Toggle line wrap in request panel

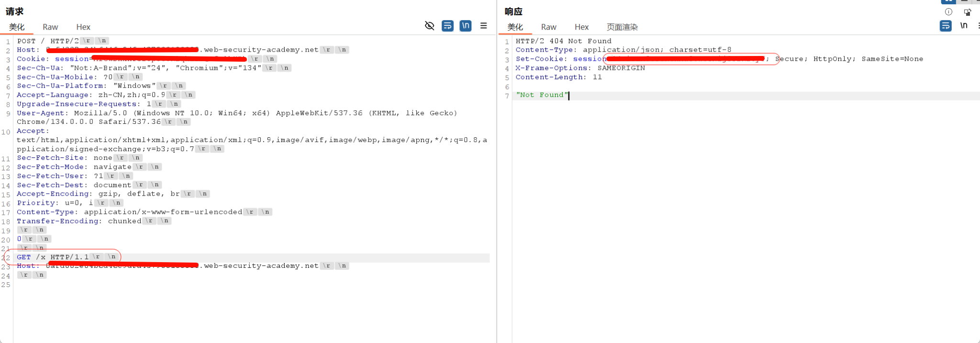pyautogui.click(x=447, y=26)
